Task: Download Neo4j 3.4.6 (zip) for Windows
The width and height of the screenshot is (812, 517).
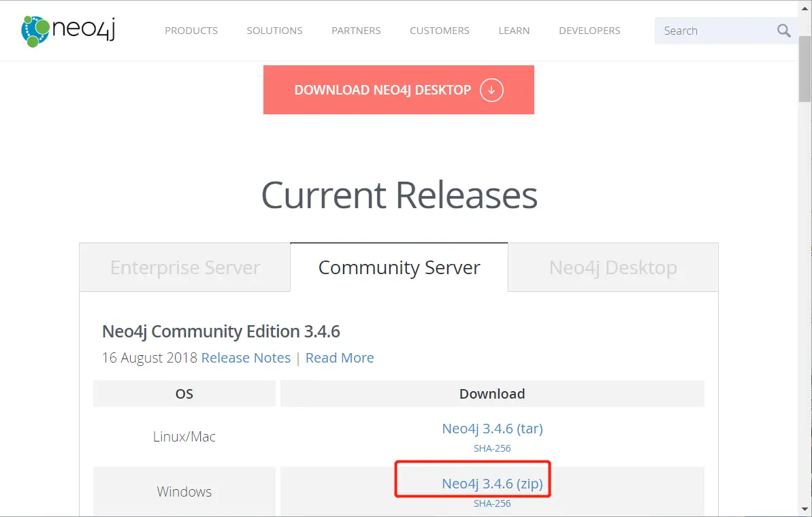Action: (492, 484)
